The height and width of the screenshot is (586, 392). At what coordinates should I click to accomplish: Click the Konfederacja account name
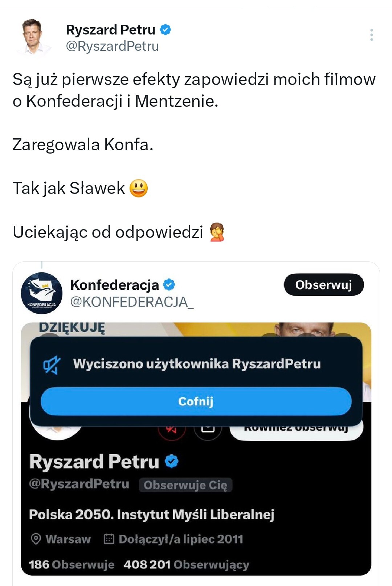pyautogui.click(x=115, y=285)
